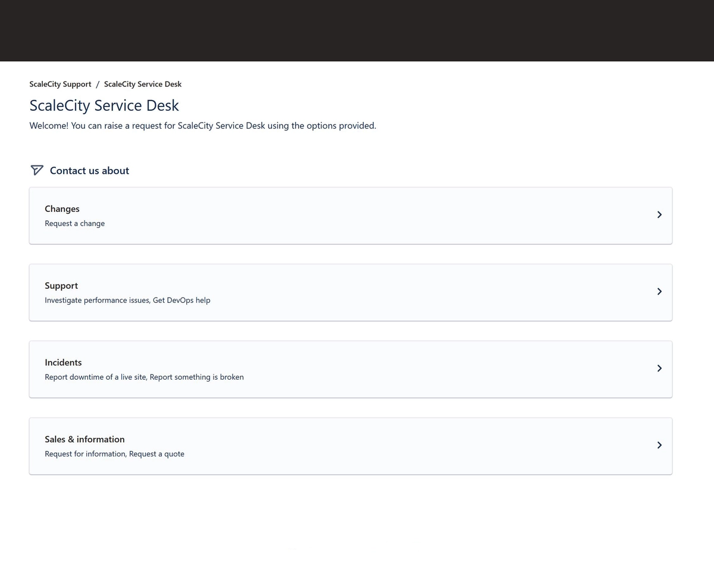The image size is (714, 588).
Task: Select Sales & information group title
Action: coord(84,439)
